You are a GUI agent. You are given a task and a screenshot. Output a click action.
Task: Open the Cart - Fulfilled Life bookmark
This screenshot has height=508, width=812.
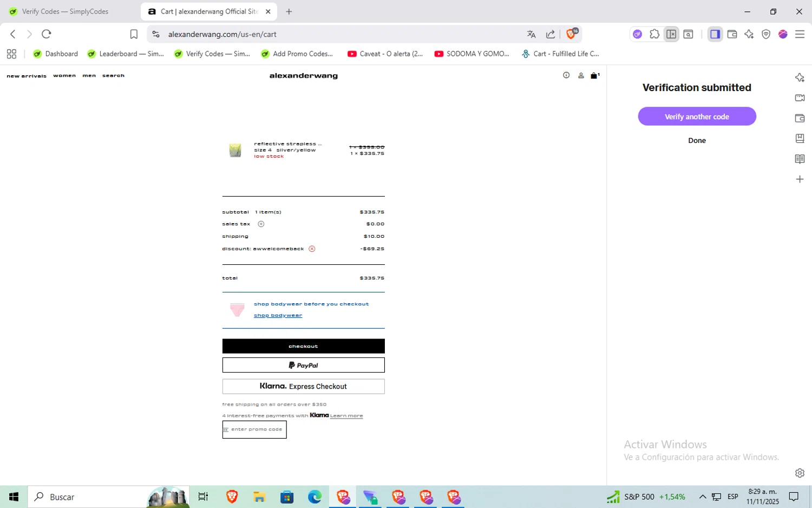[x=560, y=54]
